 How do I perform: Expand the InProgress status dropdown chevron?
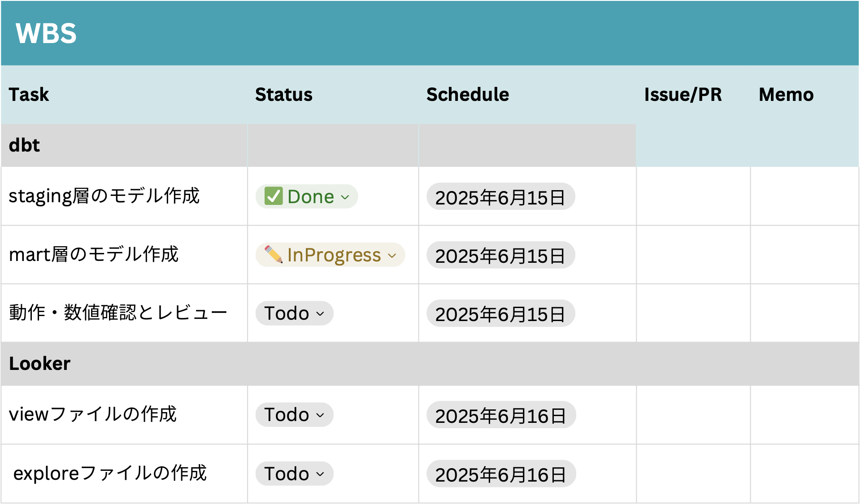click(392, 256)
